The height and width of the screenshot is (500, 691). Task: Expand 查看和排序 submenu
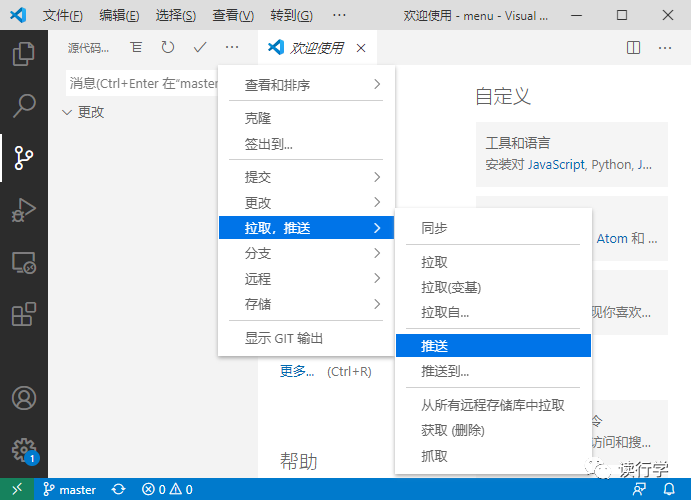(306, 85)
